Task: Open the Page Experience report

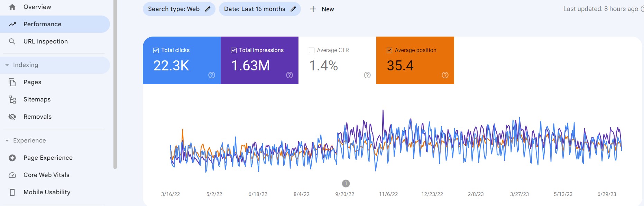Action: point(48,158)
